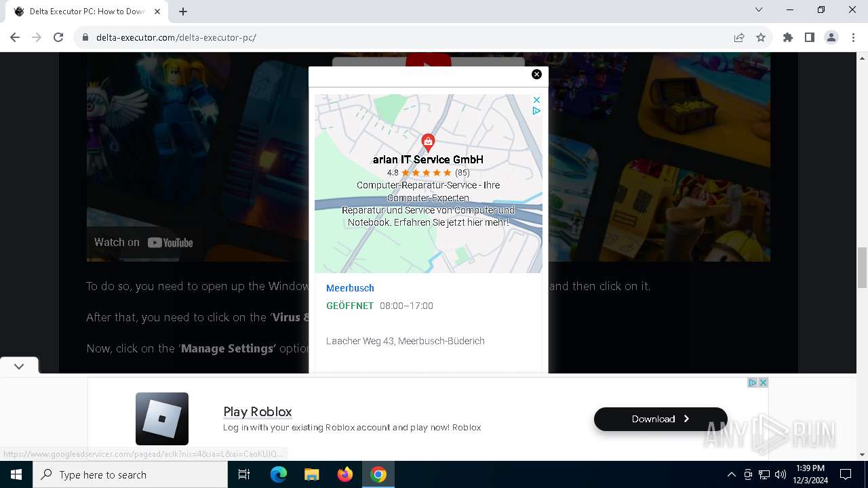Open volume control in system tray
This screenshot has height=488, width=868.
781,474
